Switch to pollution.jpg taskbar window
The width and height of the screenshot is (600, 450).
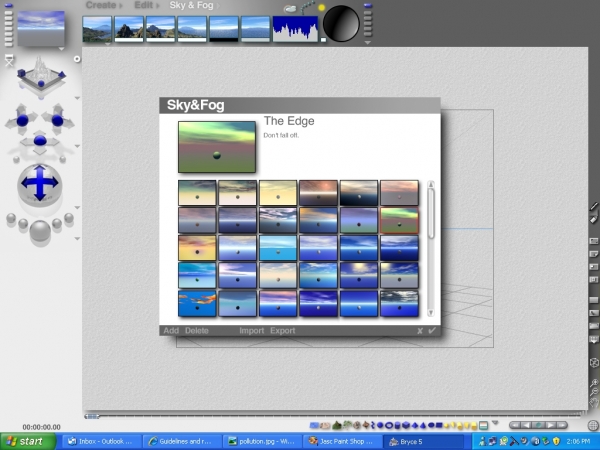(262, 442)
